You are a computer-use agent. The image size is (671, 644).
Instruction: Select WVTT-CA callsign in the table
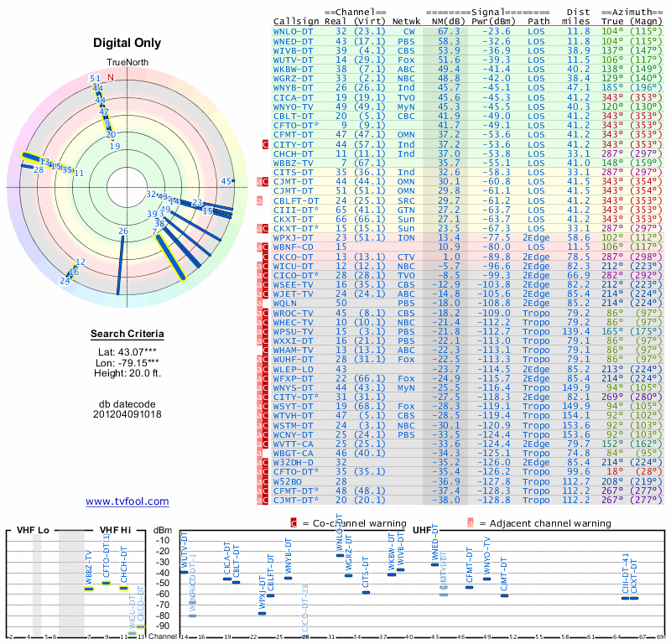(293, 444)
